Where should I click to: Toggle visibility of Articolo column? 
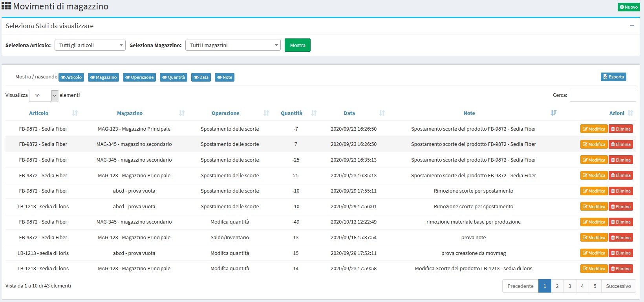point(71,77)
